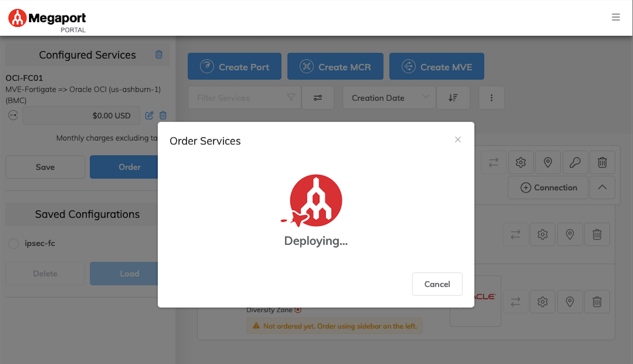Toggle sort direction icon
The height and width of the screenshot is (364, 633).
tap(453, 98)
